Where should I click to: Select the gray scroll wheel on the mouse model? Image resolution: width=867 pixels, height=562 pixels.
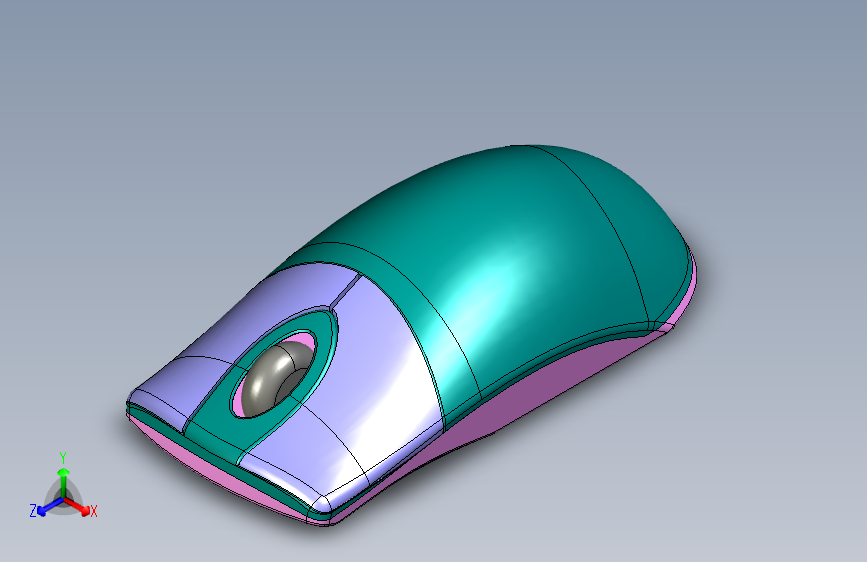(274, 378)
